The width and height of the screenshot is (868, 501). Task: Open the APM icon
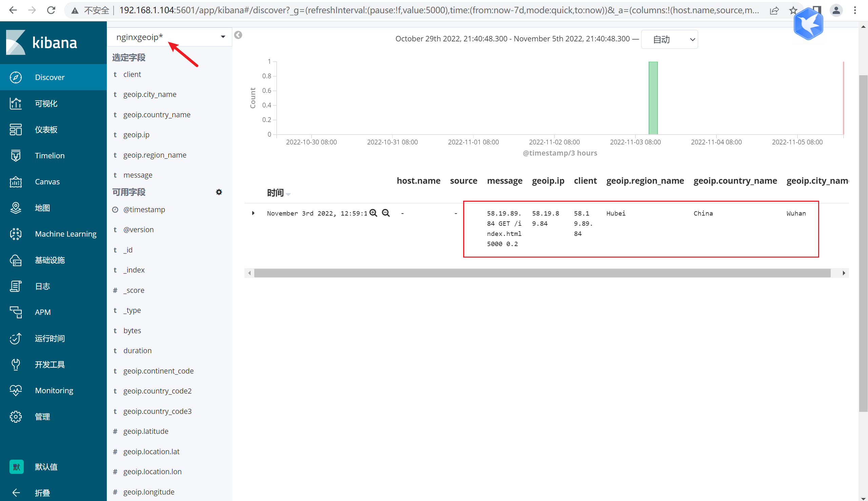coord(16,312)
